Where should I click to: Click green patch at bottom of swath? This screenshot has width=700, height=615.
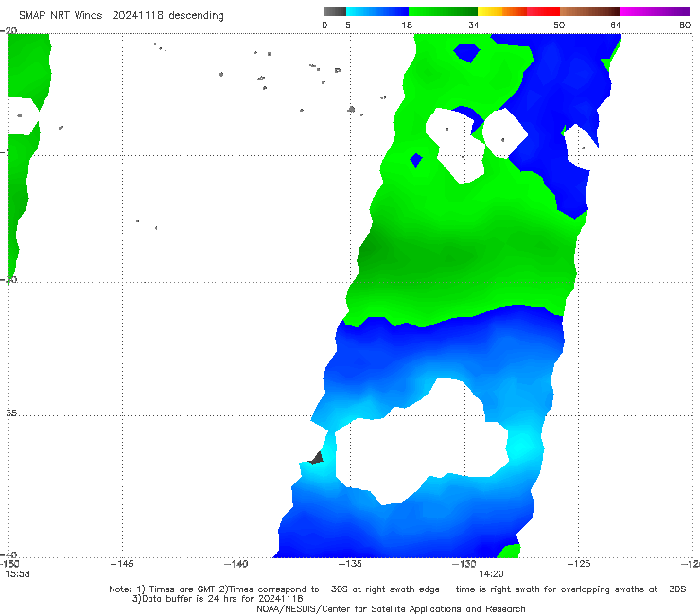(x=509, y=551)
